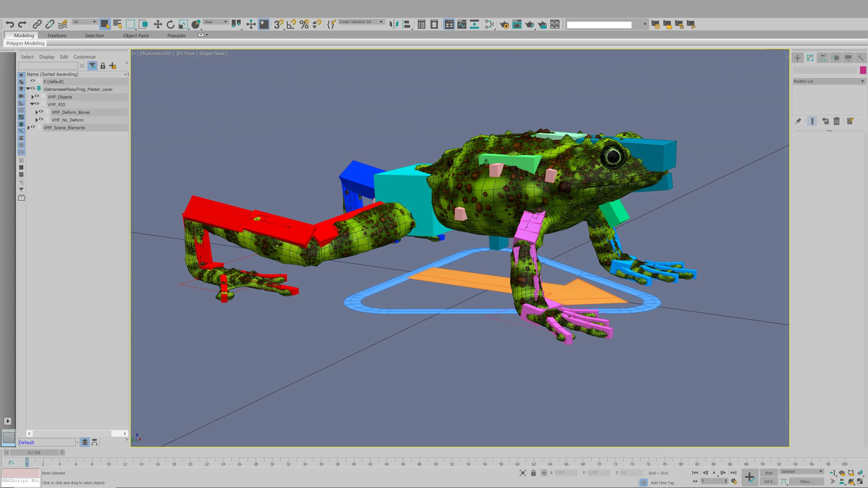Click the Undo arrow icon

click(10, 24)
